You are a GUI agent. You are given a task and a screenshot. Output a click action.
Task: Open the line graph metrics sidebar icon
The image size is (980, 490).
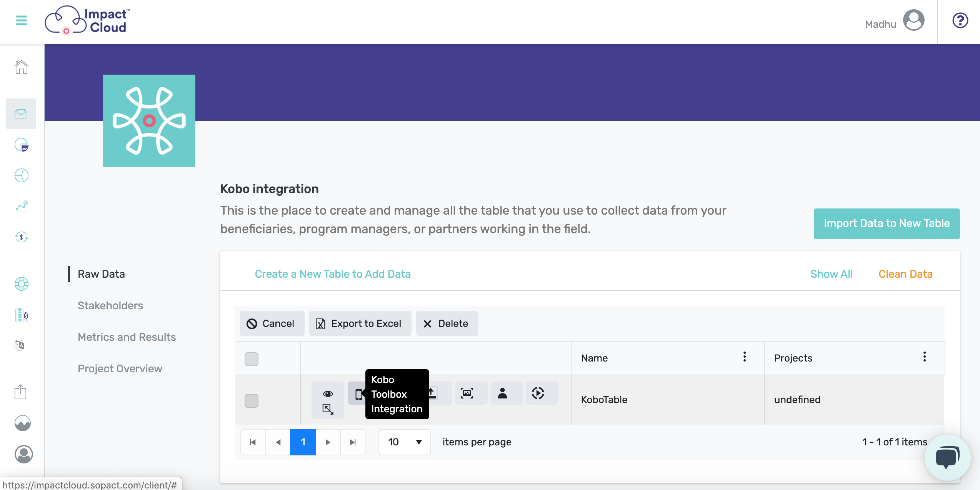click(x=22, y=206)
